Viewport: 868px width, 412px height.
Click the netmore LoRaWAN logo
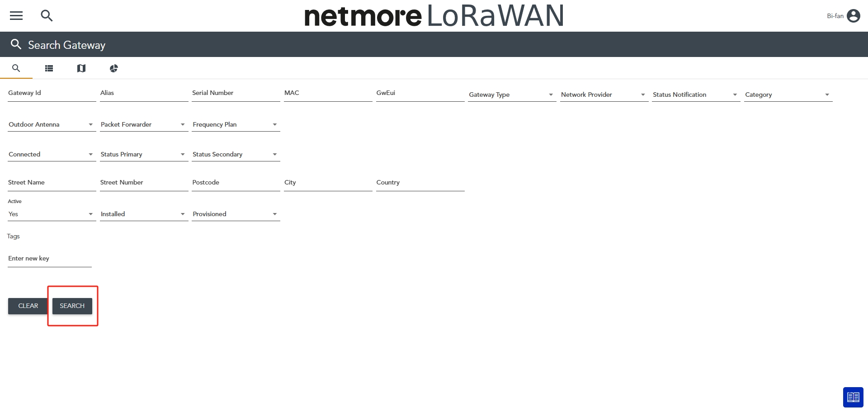coord(434,15)
